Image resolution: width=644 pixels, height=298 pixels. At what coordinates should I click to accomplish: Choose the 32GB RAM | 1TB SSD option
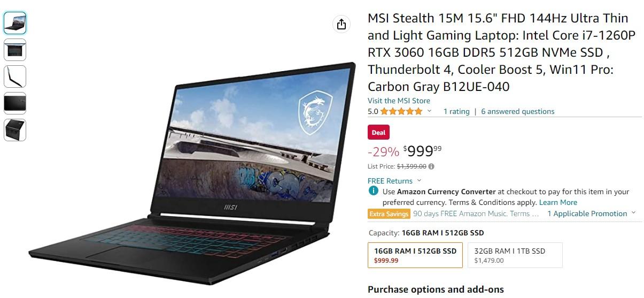click(515, 255)
